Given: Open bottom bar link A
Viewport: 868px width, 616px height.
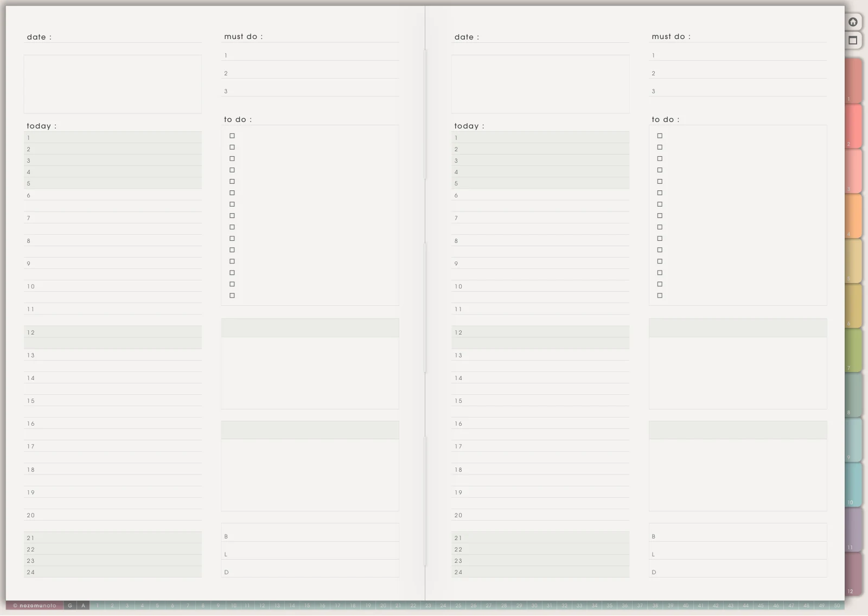Looking at the screenshot, I should (x=83, y=606).
